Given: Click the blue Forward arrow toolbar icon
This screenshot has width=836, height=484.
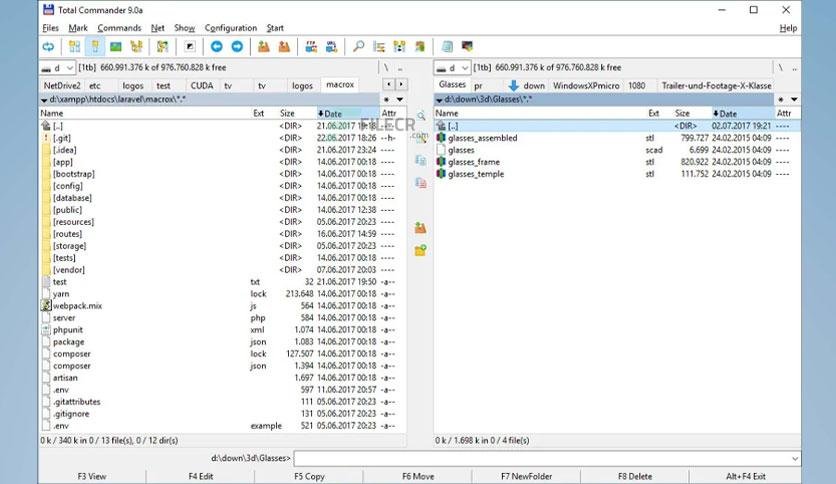Looking at the screenshot, I should tap(237, 47).
